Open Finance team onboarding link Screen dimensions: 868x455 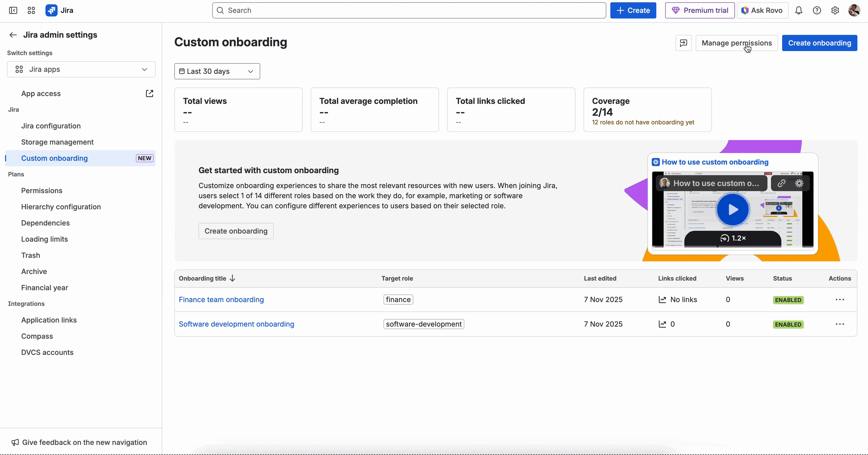point(221,300)
